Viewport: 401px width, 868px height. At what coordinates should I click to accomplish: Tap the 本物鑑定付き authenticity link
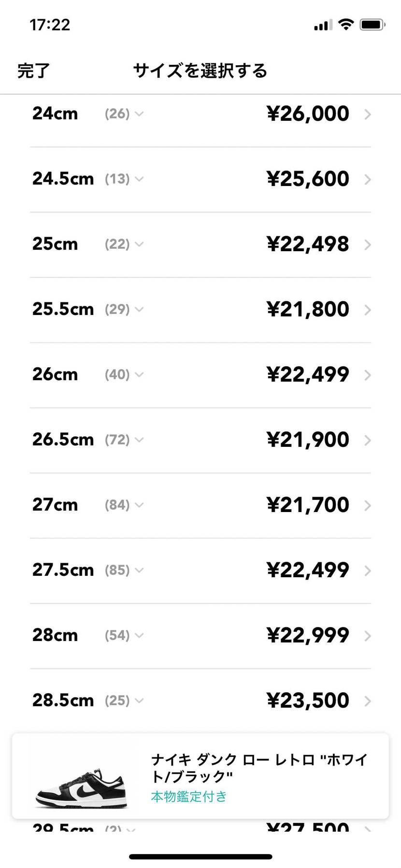pos(189,797)
